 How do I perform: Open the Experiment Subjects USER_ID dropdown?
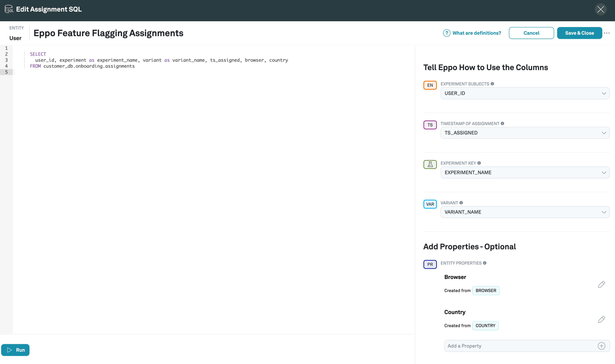(525, 93)
